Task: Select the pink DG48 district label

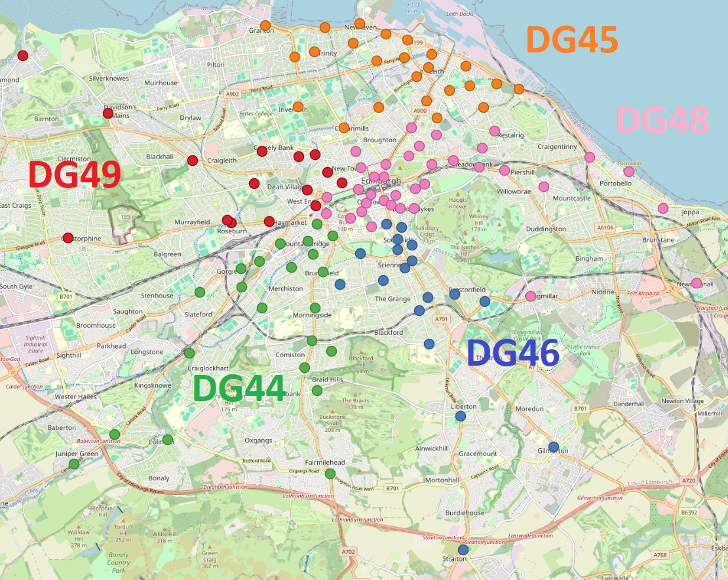Action: (x=662, y=121)
